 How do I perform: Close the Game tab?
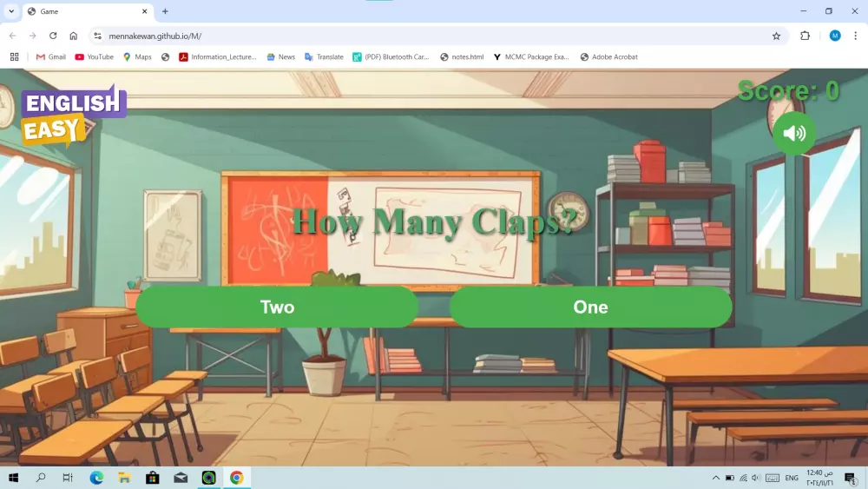[x=144, y=11]
